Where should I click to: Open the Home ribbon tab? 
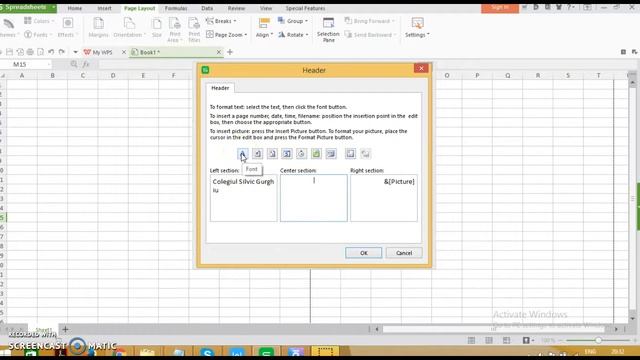coord(75,8)
